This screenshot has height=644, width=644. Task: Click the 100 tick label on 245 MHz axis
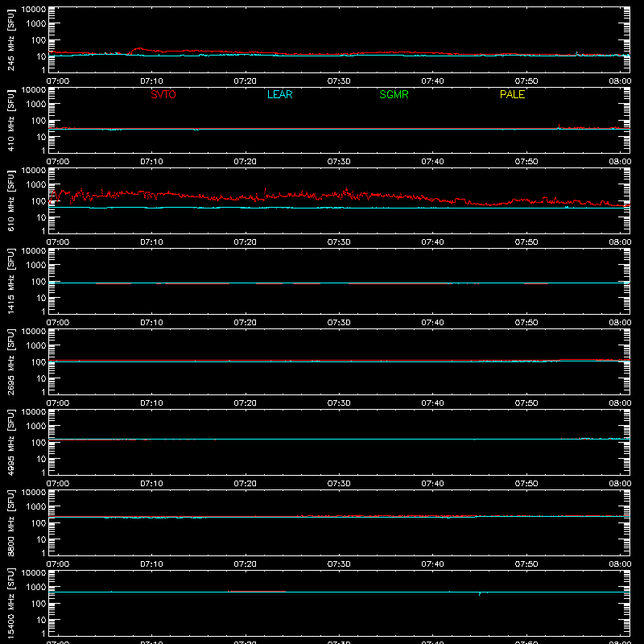point(39,40)
